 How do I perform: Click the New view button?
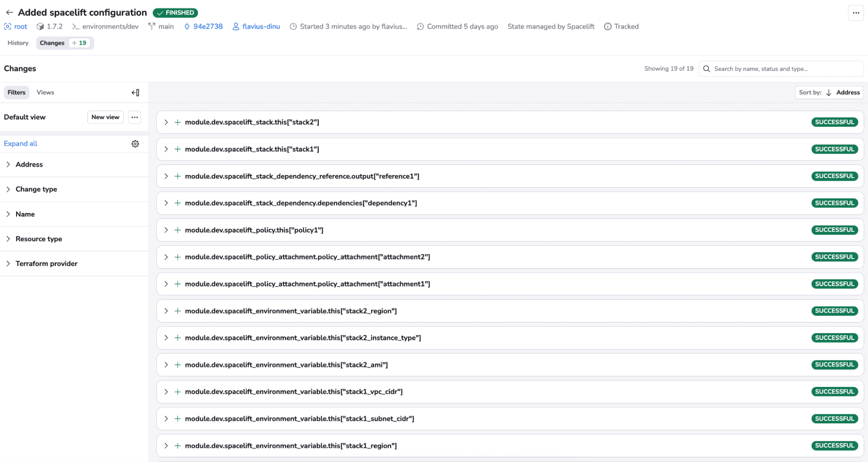pos(105,117)
